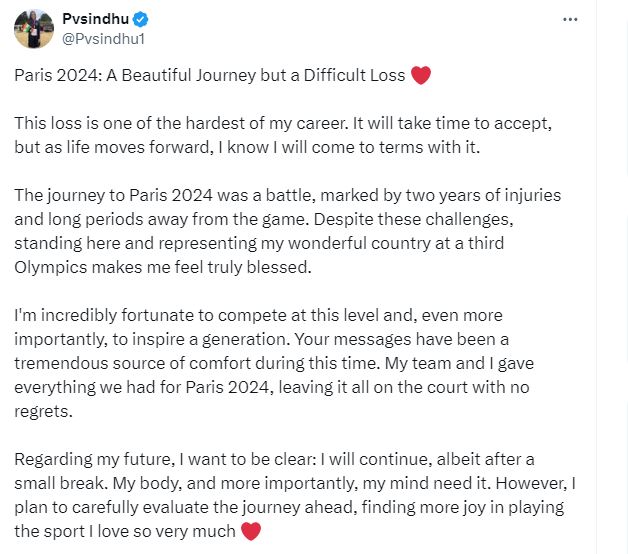Click the red heart after 'Difficult Loss'
Viewport: 628px width, 554px height.
coord(421,75)
